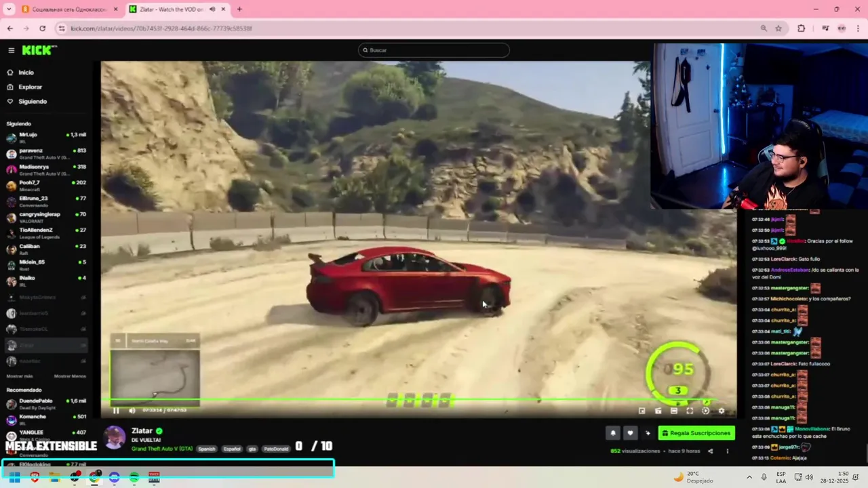View site information icon in address bar
The image size is (868, 488).
coord(62,28)
